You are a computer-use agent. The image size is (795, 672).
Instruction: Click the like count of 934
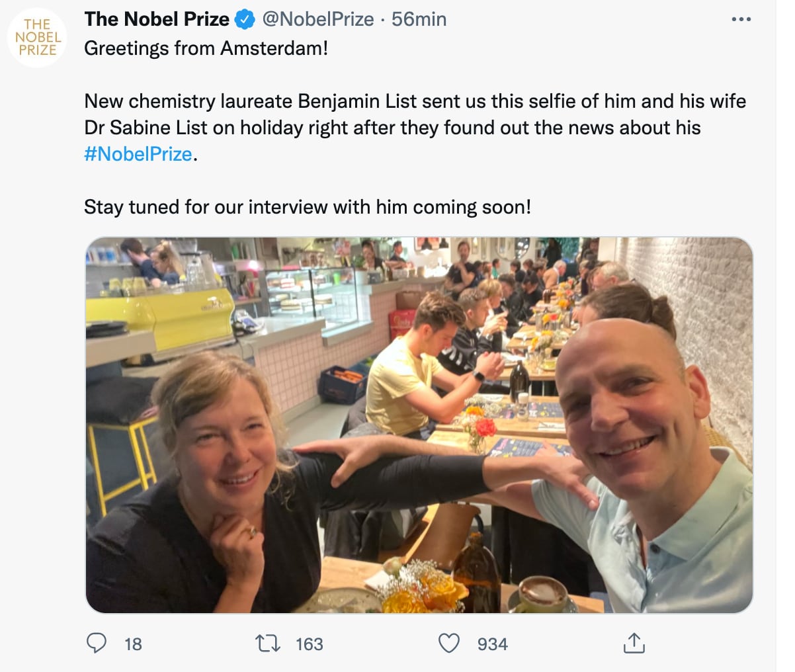point(492,644)
